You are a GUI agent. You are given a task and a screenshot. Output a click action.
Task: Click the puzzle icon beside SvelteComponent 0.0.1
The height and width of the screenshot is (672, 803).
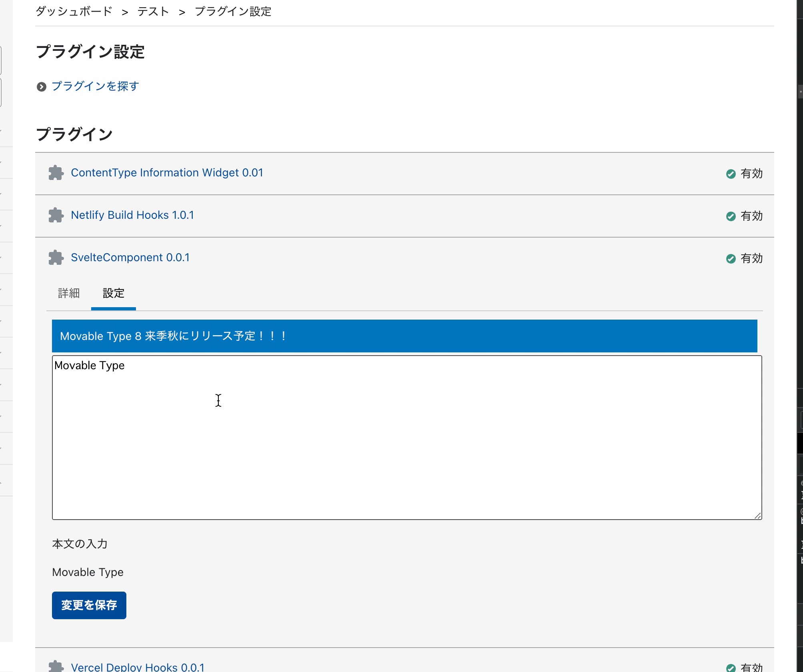(56, 258)
